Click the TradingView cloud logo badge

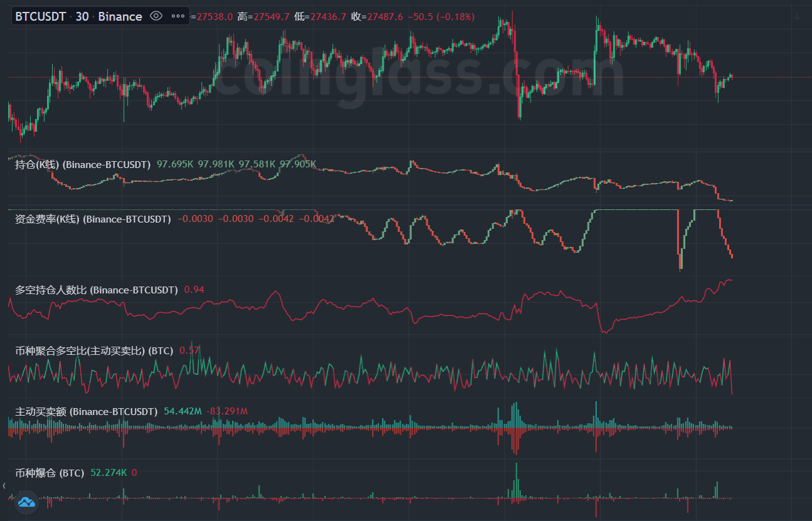click(x=26, y=502)
